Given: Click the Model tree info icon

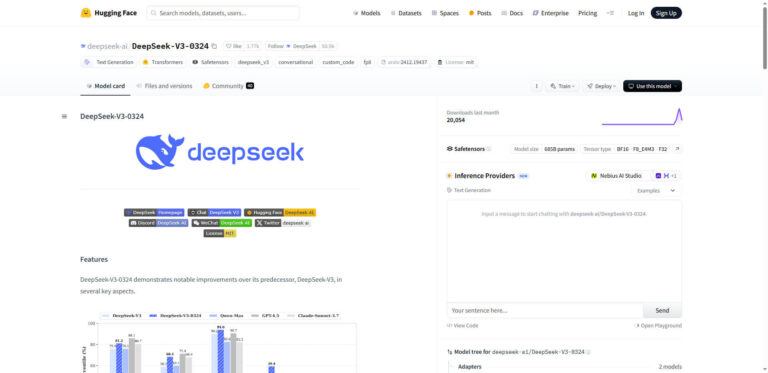Looking at the screenshot, I should 589,352.
